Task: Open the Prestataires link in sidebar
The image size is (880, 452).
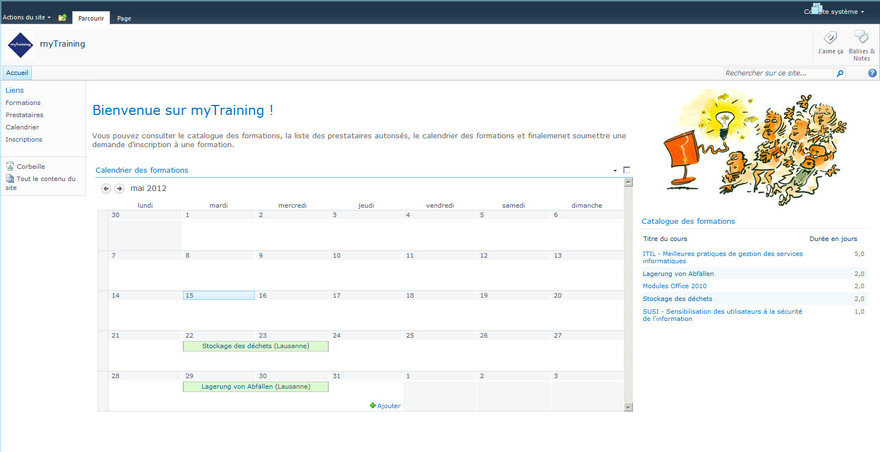Action: coord(24,115)
